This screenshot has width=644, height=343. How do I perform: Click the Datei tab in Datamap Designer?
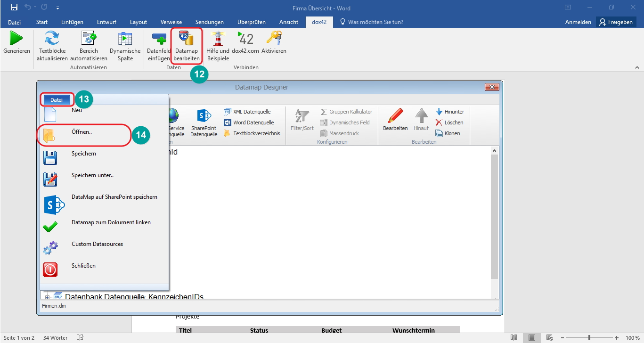[57, 100]
